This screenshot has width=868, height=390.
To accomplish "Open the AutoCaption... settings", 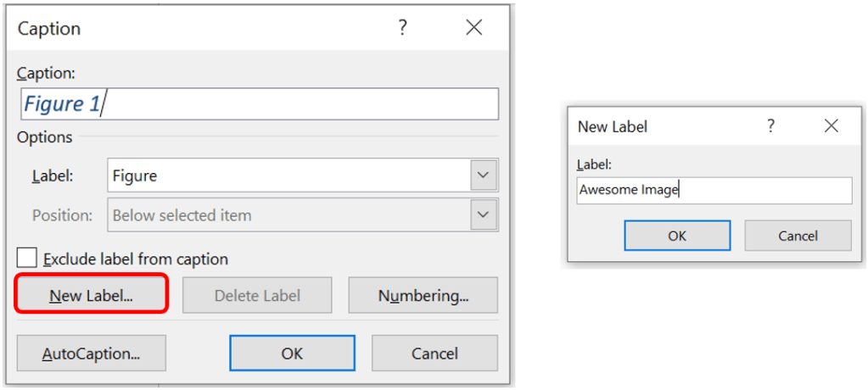I will (91, 353).
